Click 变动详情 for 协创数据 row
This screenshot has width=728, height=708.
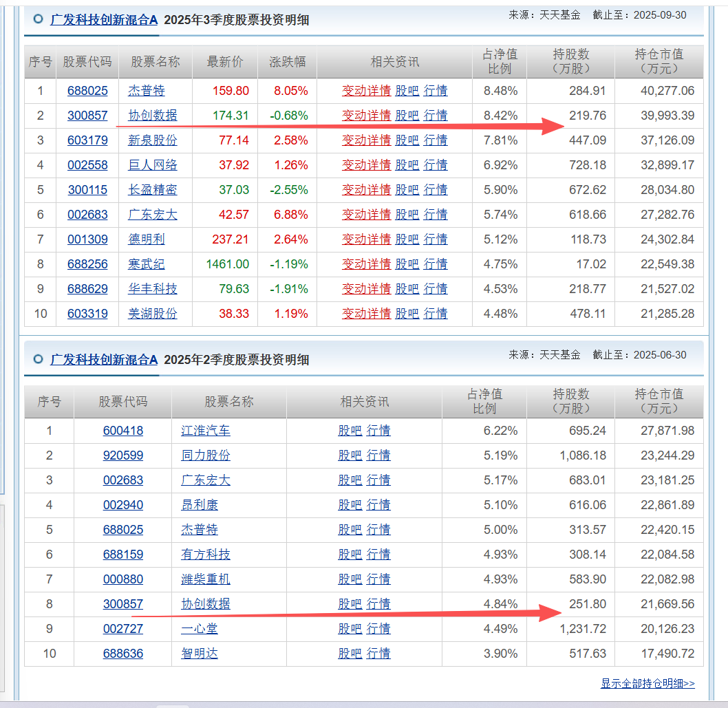tap(366, 115)
